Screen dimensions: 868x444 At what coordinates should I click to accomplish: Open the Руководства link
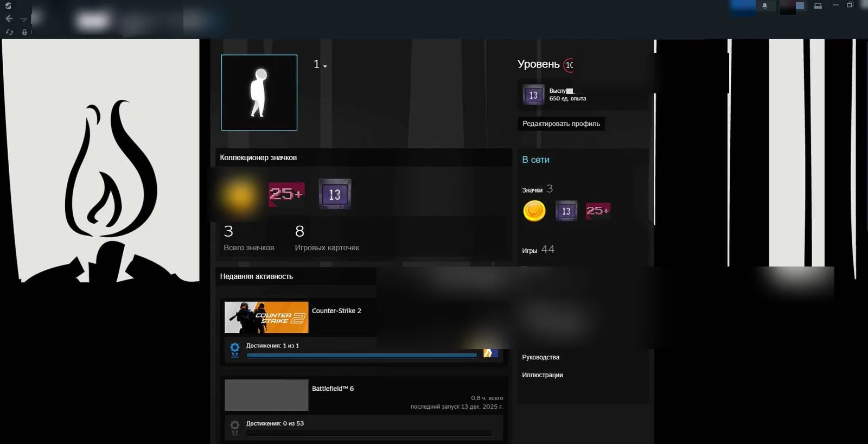click(540, 357)
